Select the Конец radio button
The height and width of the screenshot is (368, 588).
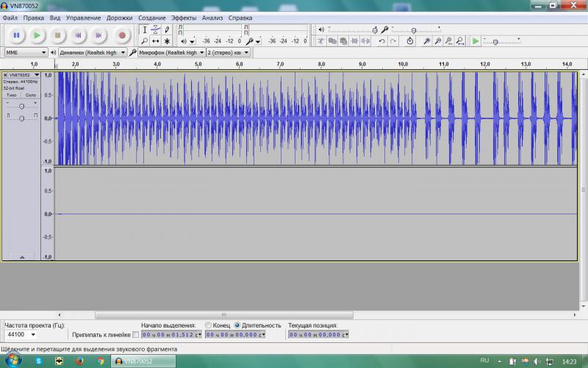208,325
